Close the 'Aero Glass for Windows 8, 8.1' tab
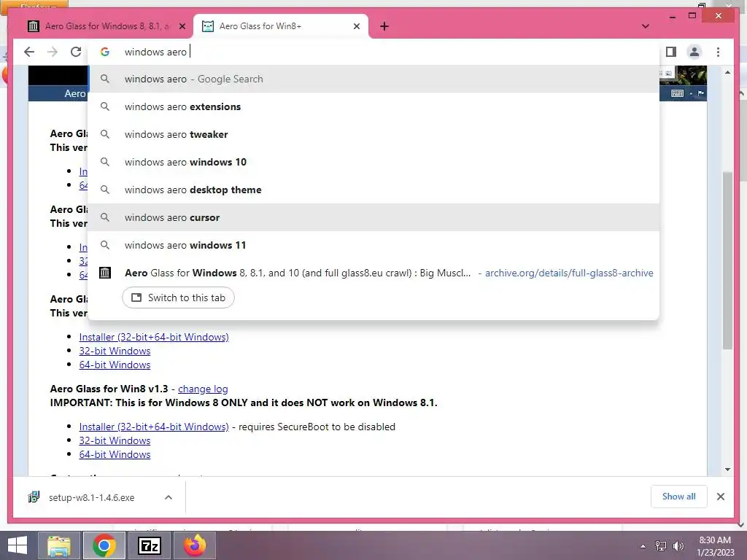 coord(182,26)
